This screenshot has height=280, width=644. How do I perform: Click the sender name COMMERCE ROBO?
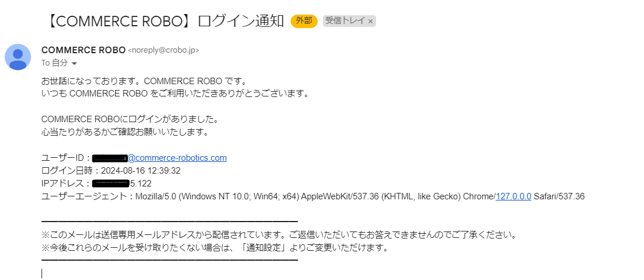click(x=84, y=50)
